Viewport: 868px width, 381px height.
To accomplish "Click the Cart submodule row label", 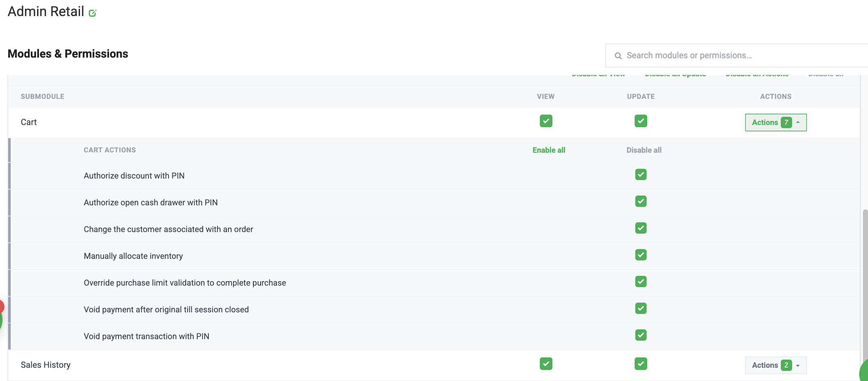I will (29, 122).
